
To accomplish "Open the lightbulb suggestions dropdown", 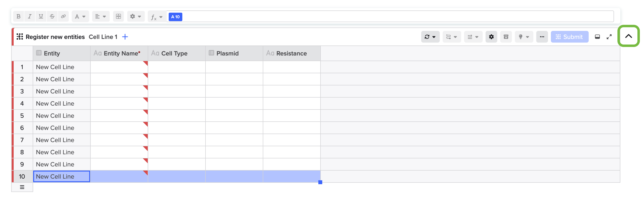I will coord(524,37).
